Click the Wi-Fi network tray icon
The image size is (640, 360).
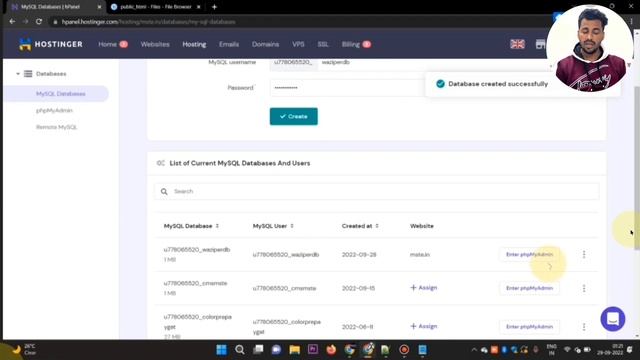[x=567, y=350]
